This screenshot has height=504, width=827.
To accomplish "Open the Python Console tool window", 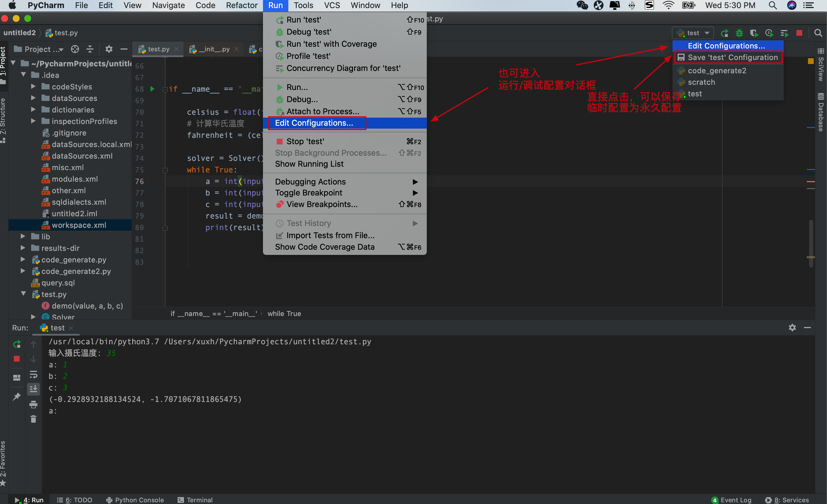I will click(x=135, y=500).
